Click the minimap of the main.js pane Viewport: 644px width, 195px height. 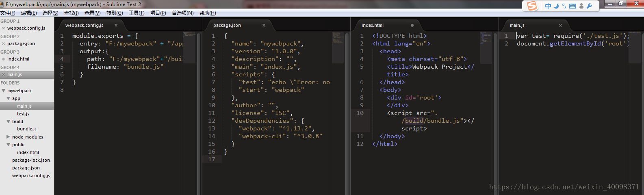pos(634,47)
